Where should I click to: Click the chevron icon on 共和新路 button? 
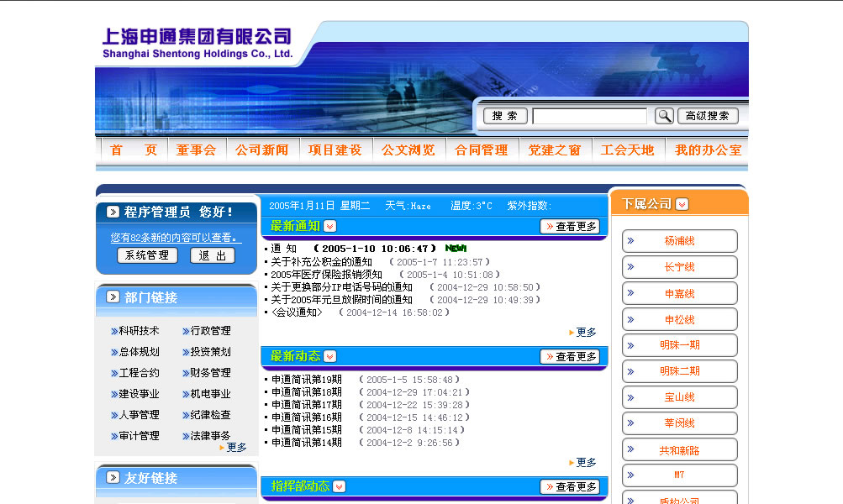pyautogui.click(x=630, y=449)
